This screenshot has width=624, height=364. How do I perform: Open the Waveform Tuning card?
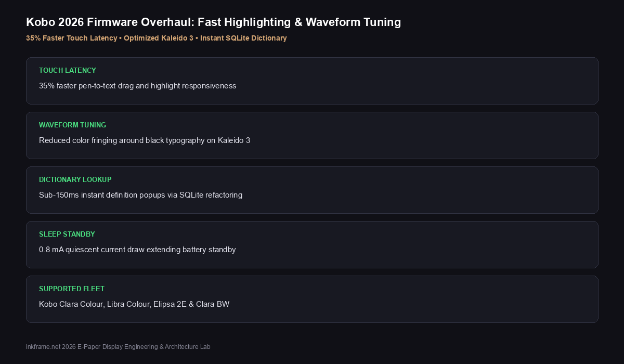coord(312,135)
